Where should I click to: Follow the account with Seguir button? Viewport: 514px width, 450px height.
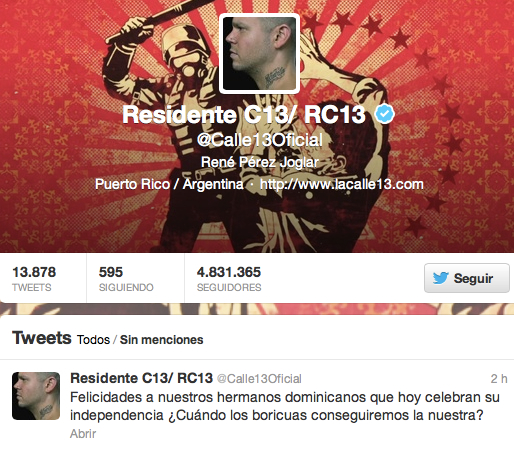coord(467,278)
